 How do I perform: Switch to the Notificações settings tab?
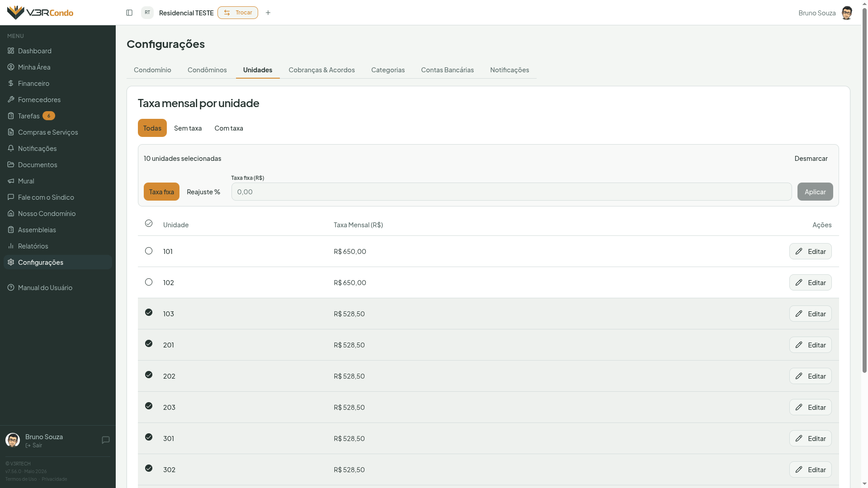pyautogui.click(x=509, y=70)
